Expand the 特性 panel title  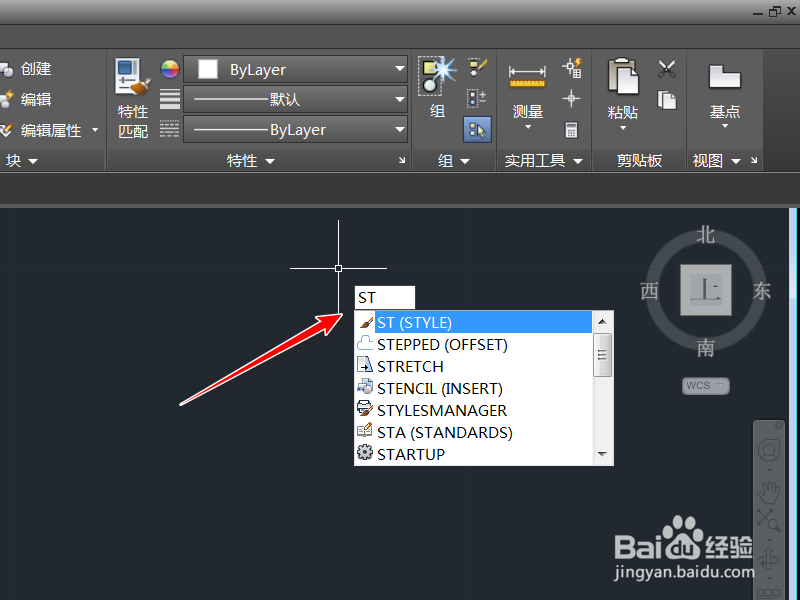[251, 161]
